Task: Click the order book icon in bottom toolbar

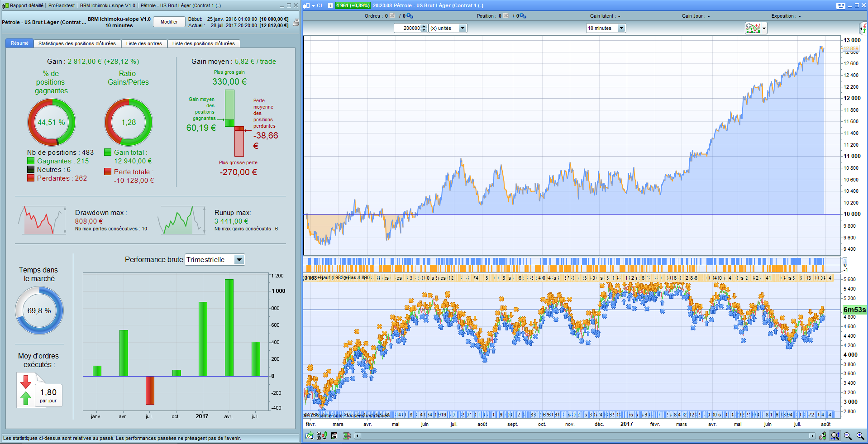Action: [x=347, y=436]
